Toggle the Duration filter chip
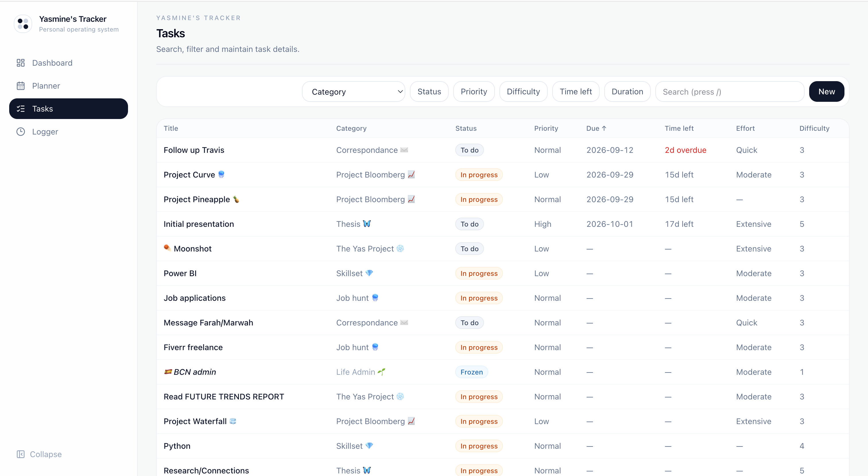Screen dimensions: 868x476 coord(627,91)
